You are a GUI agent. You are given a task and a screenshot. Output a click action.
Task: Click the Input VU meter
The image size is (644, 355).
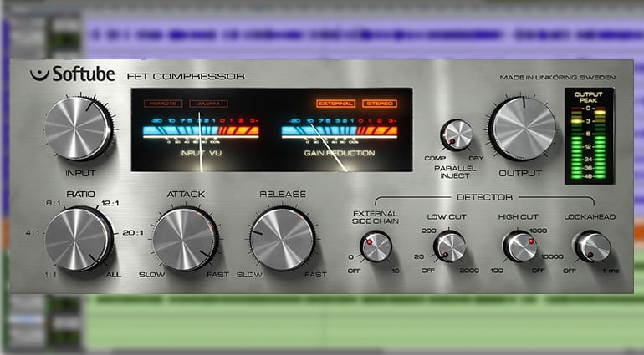pos(201,138)
